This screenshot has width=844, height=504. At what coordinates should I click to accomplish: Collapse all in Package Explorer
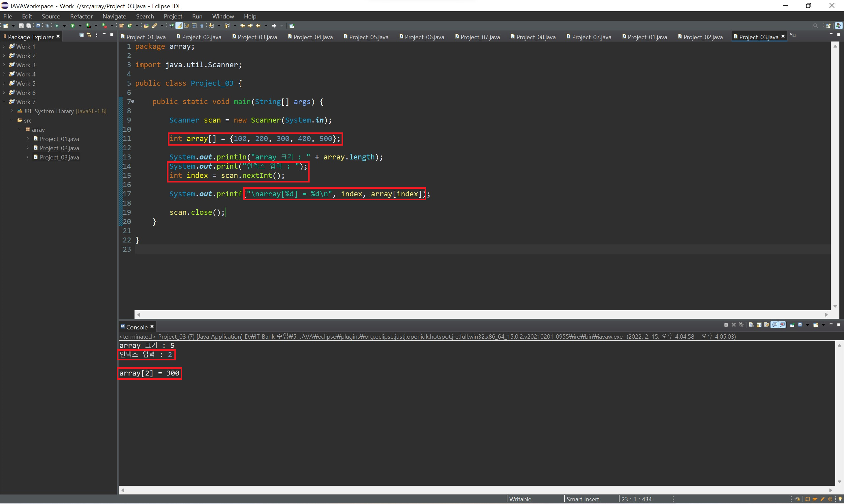(x=81, y=35)
